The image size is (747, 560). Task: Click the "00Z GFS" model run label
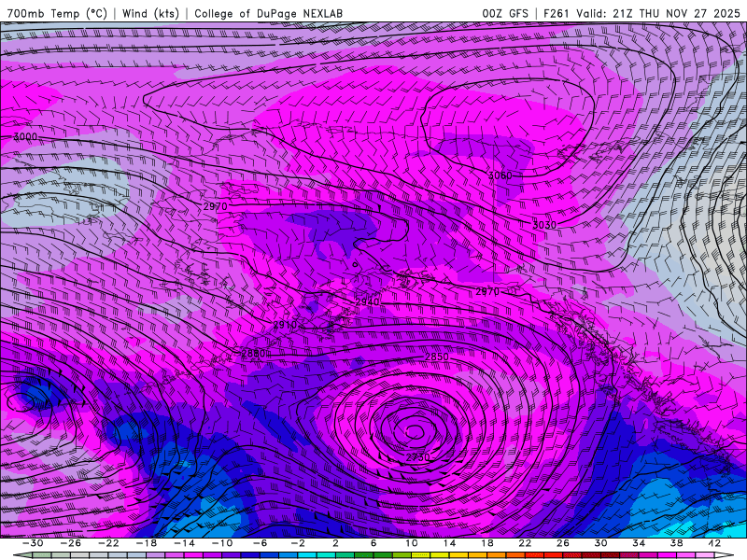coord(505,13)
